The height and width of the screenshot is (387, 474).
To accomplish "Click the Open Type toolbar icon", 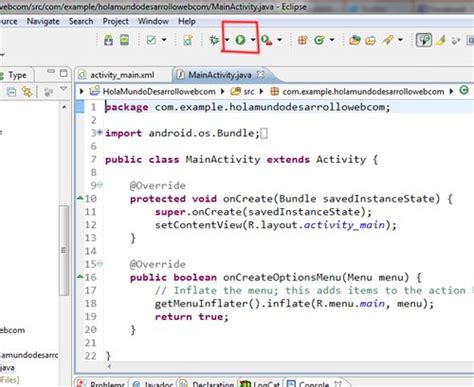I will point(355,40).
